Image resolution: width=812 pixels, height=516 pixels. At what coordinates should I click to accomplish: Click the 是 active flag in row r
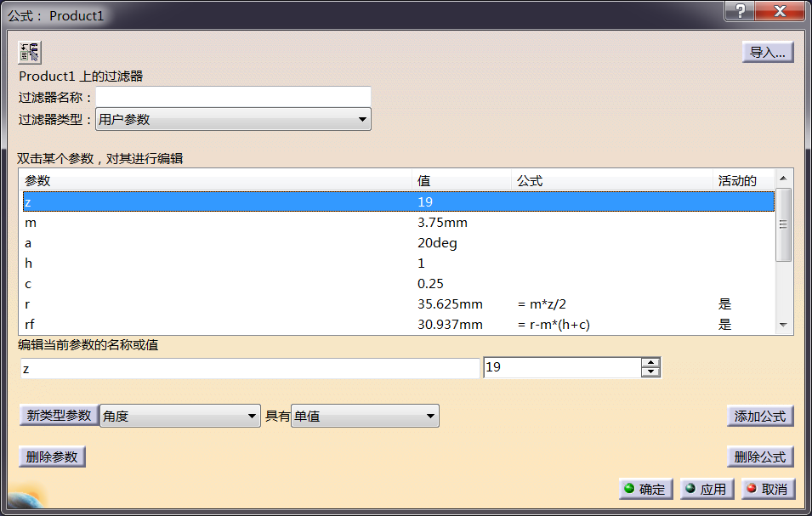coord(724,303)
